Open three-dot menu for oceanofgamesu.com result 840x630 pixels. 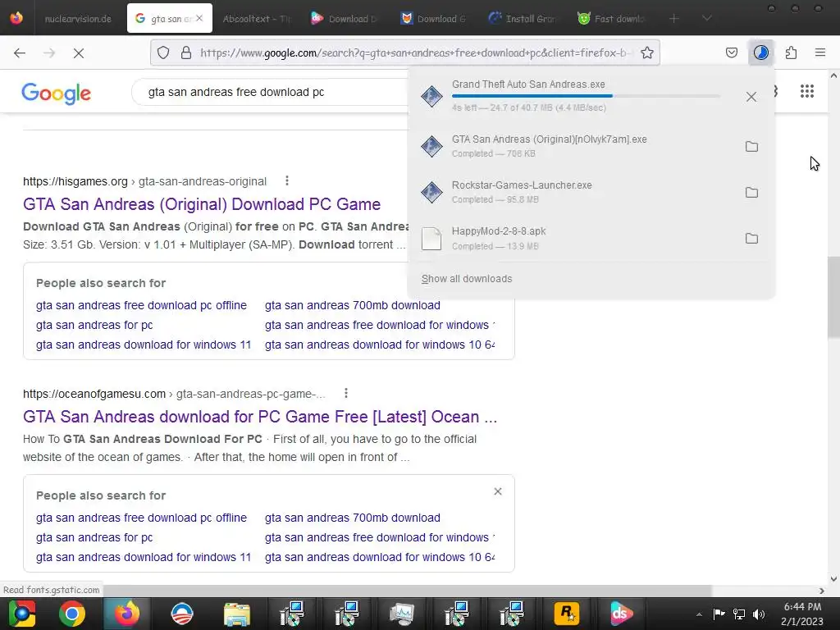346,393
